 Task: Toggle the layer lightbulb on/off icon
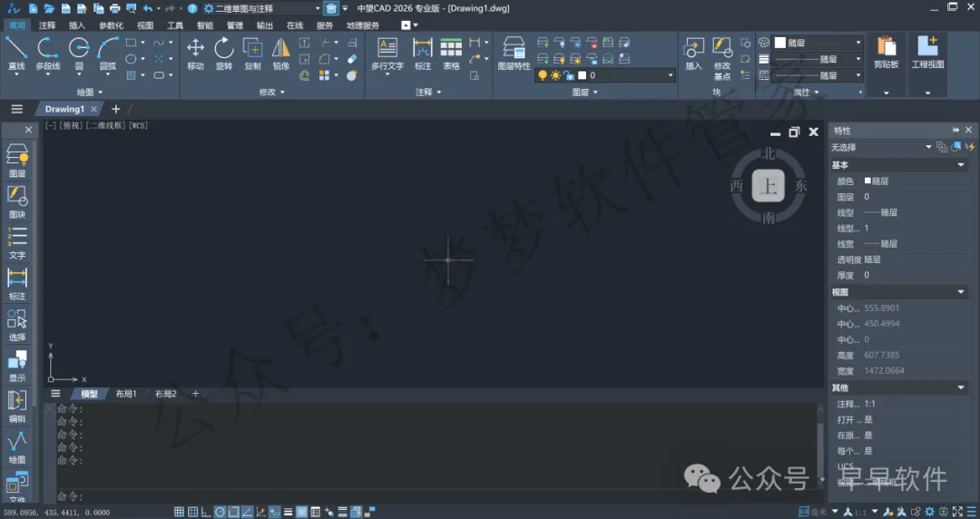(x=543, y=75)
